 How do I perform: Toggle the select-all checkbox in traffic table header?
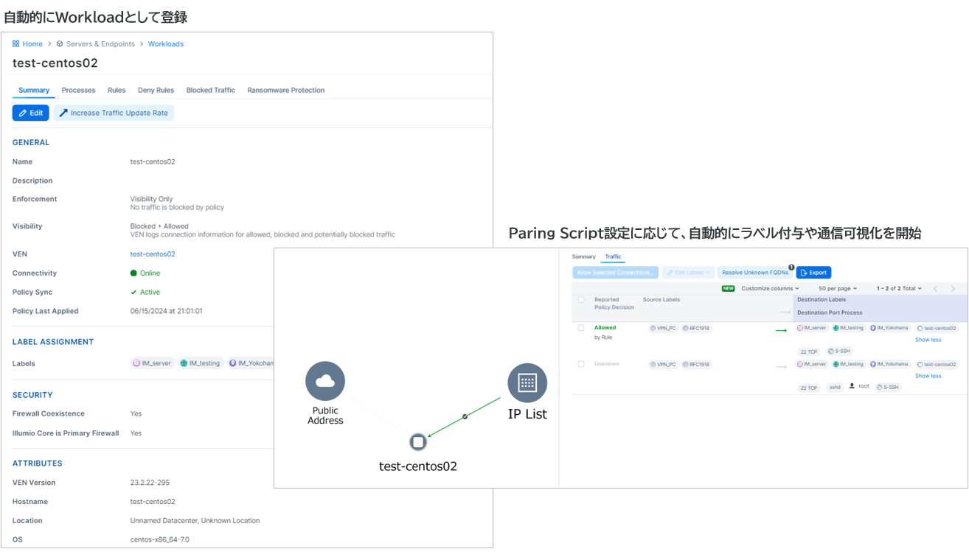pos(581,300)
